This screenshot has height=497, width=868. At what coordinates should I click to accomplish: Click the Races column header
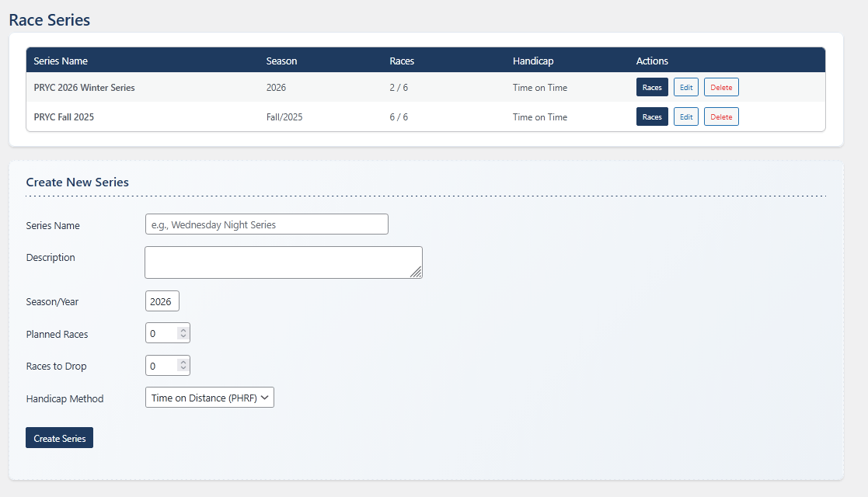coord(402,61)
